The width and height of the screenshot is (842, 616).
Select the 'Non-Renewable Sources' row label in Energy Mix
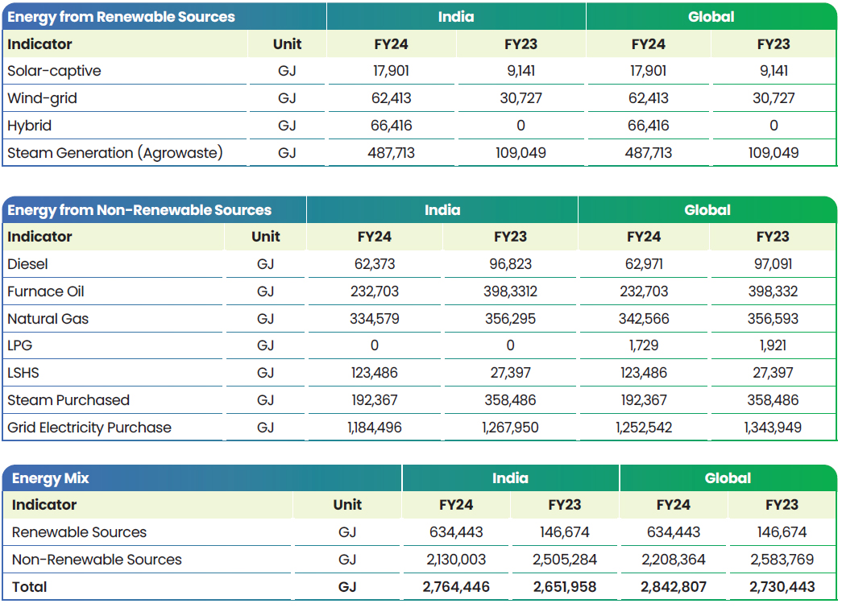(x=97, y=559)
